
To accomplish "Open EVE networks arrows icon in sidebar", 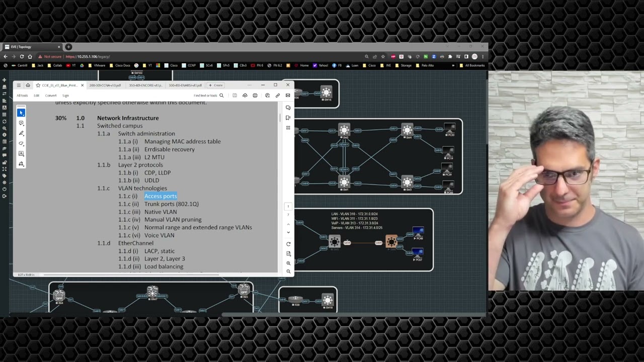I will 5,94.
